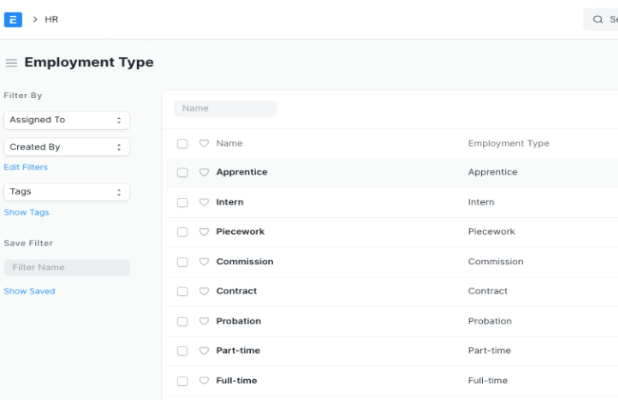
Task: Expand the Created By dropdown
Action: (x=66, y=147)
